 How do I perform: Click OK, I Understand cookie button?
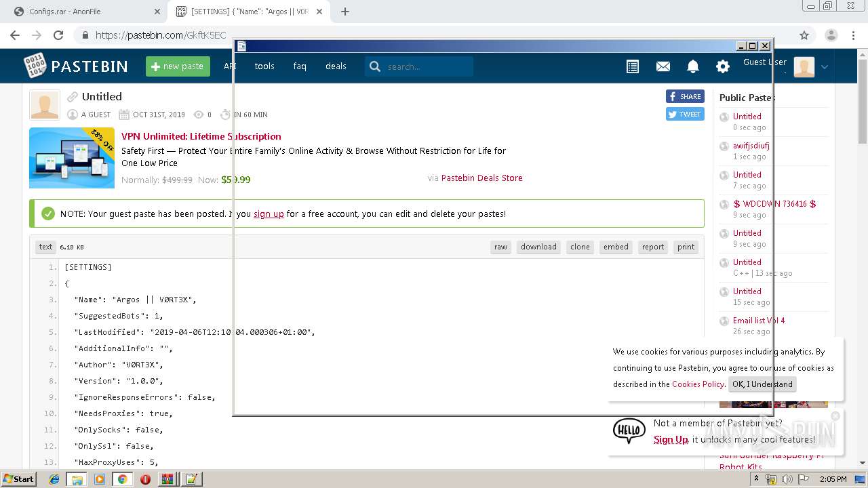[x=762, y=384]
